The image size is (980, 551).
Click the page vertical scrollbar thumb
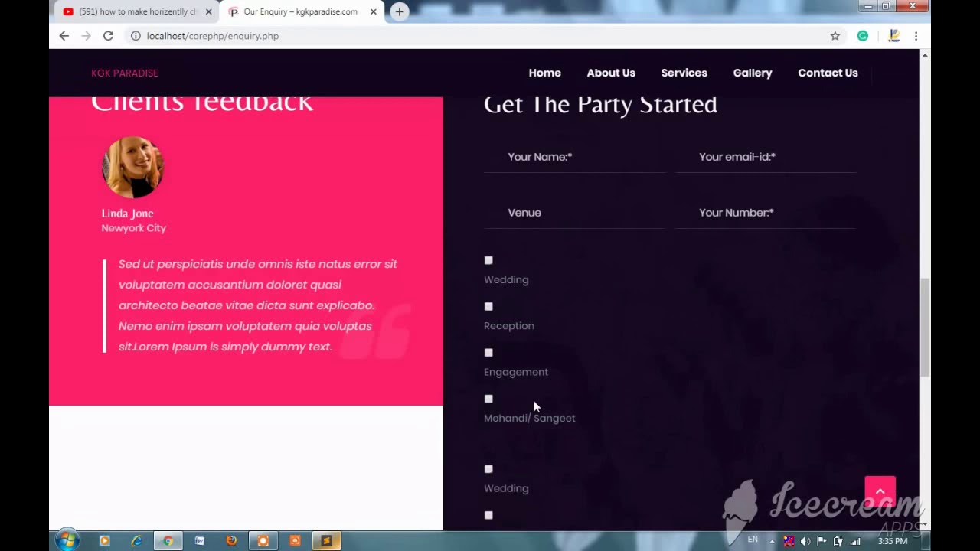click(x=925, y=327)
